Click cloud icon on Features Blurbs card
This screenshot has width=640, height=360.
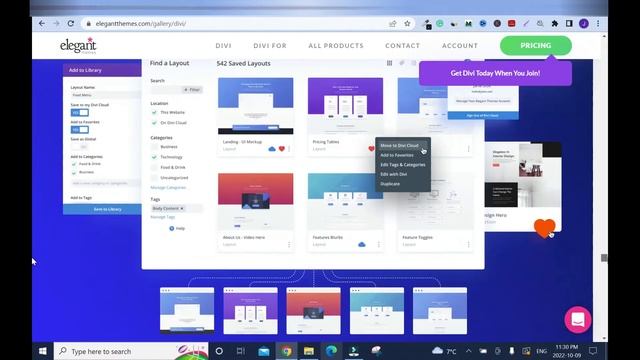[x=362, y=244]
